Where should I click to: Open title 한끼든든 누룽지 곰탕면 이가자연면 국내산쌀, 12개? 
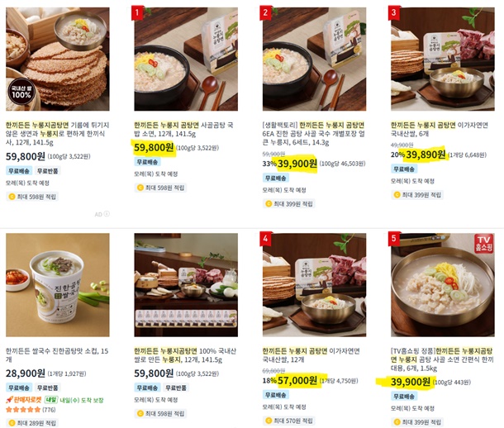311,354
